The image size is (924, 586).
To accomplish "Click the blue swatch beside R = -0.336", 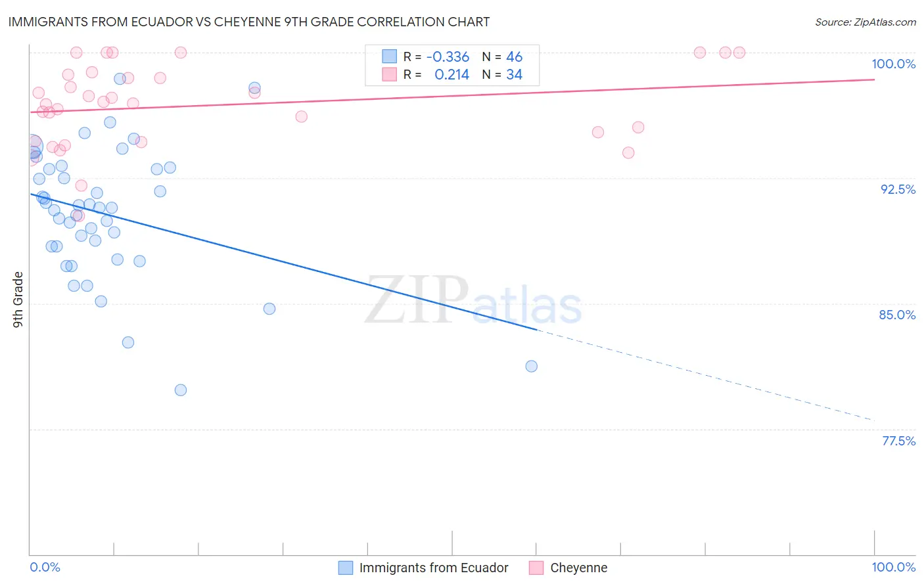I will (390, 56).
